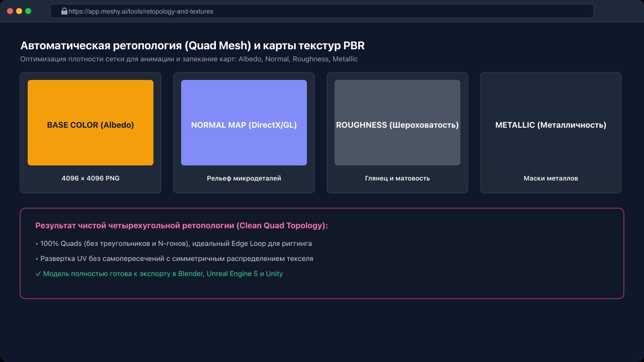Image resolution: width=644 pixels, height=362 pixels.
Task: Select the purple NORMAL MAP (DirectX/GL) swatch
Action: [x=244, y=123]
